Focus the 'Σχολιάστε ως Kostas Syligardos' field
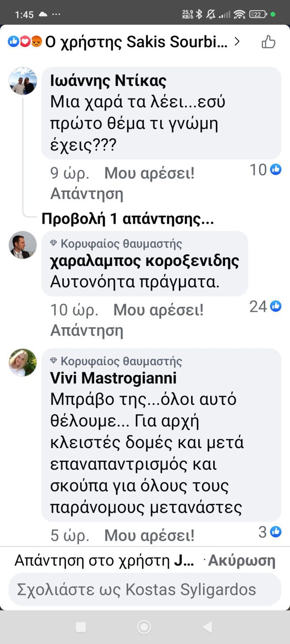 145,589
